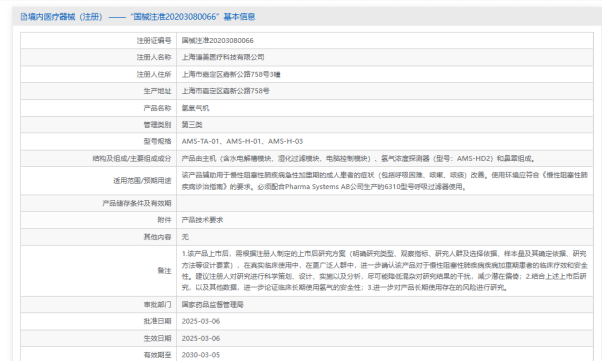Select the address ending in 758号3幢
Image resolution: width=602 pixels, height=361 pixels.
pyautogui.click(x=231, y=74)
